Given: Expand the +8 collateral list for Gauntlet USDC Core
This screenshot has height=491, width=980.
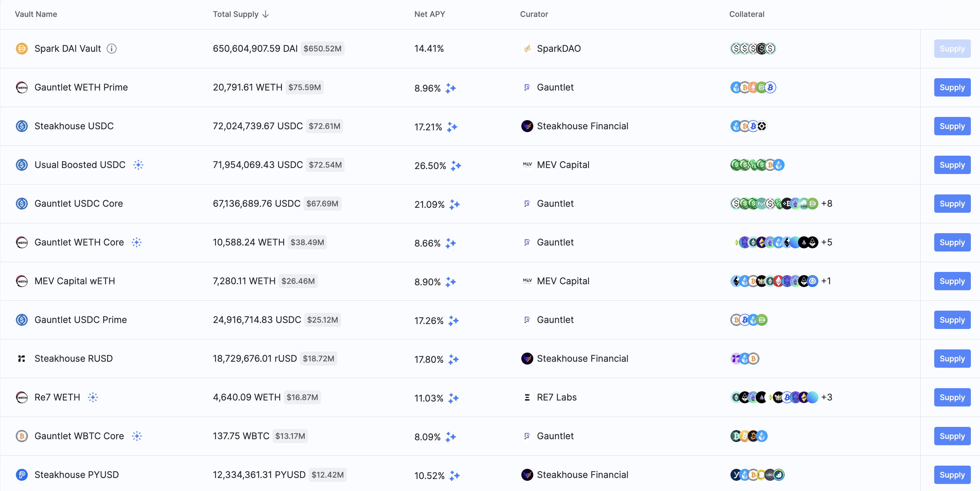Looking at the screenshot, I should coord(826,204).
